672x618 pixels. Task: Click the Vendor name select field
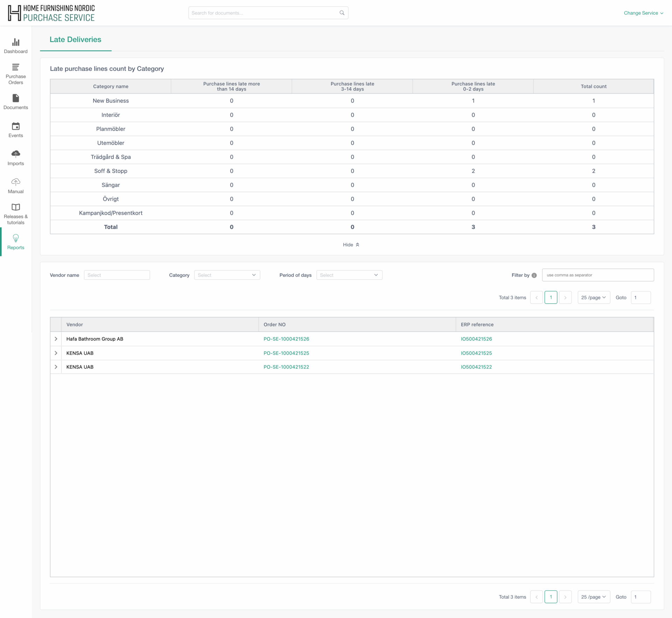[117, 275]
